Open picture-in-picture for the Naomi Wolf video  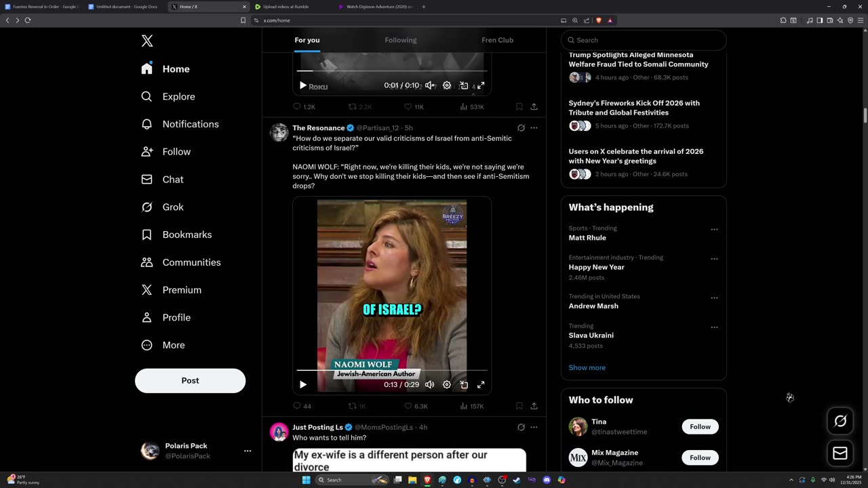pos(464,384)
